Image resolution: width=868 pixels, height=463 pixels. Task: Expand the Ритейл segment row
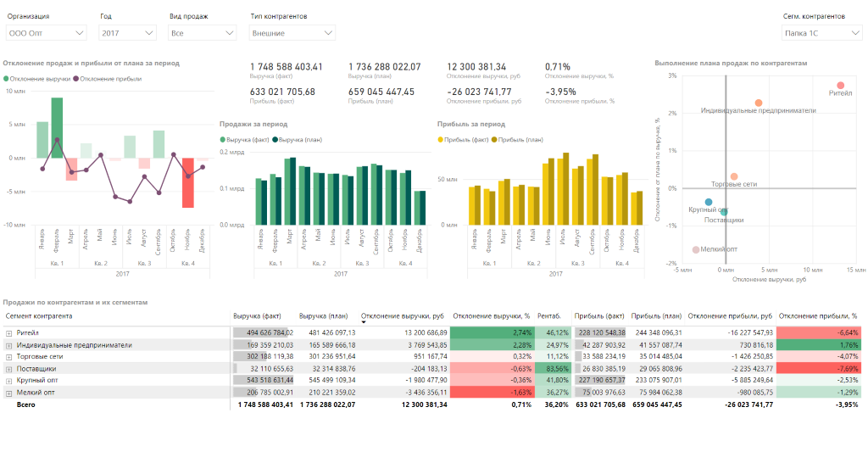click(x=8, y=333)
